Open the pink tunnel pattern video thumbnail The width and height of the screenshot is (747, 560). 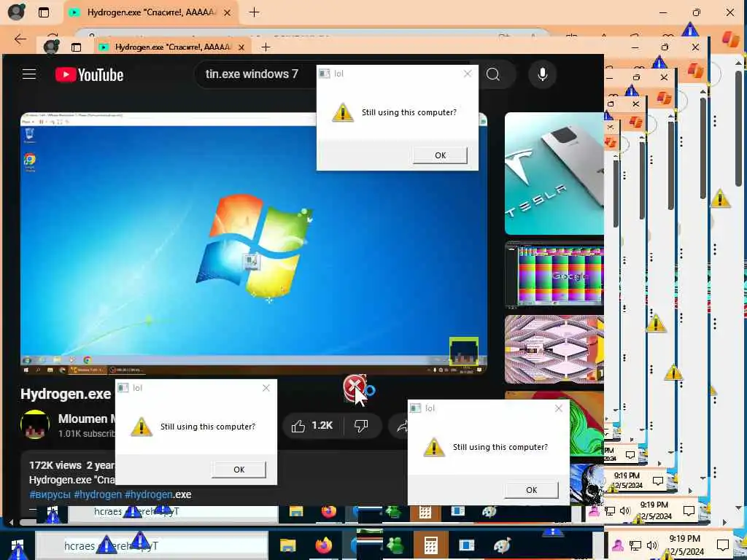tap(554, 349)
